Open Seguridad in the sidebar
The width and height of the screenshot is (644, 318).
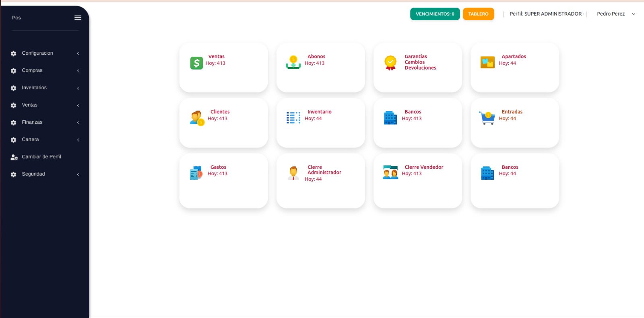33,174
